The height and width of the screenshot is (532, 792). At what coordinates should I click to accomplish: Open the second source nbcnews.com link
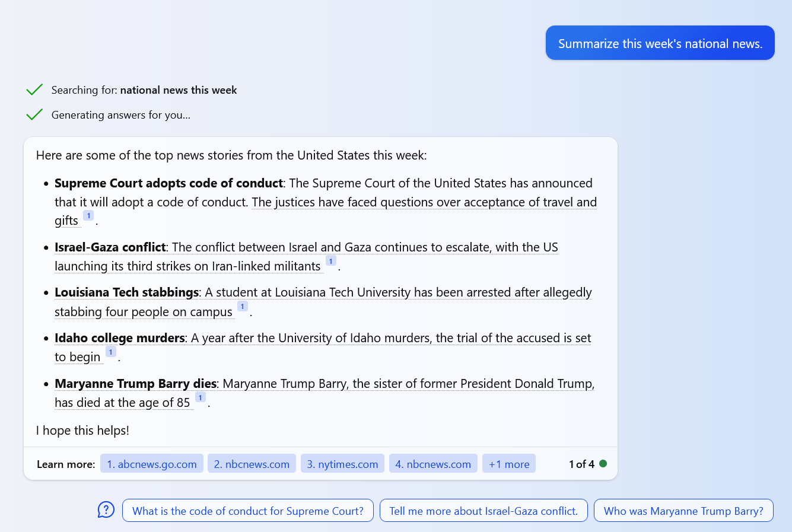click(252, 464)
